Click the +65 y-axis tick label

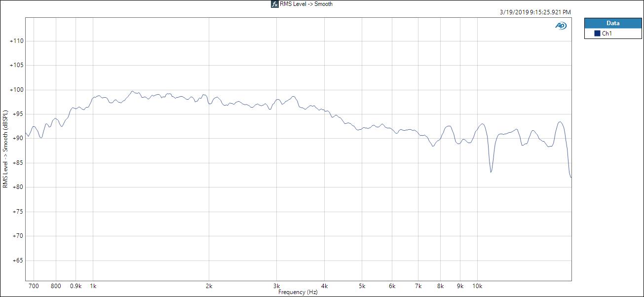pyautogui.click(x=18, y=260)
